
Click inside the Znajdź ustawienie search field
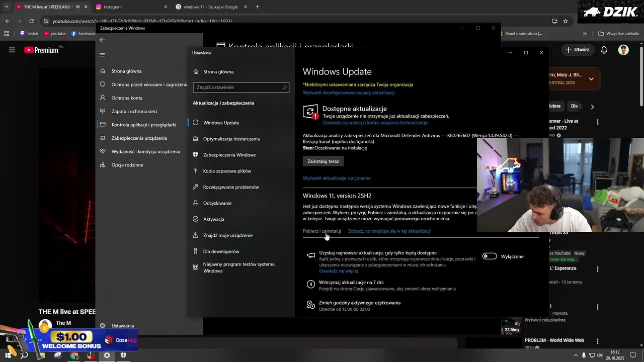tap(241, 87)
